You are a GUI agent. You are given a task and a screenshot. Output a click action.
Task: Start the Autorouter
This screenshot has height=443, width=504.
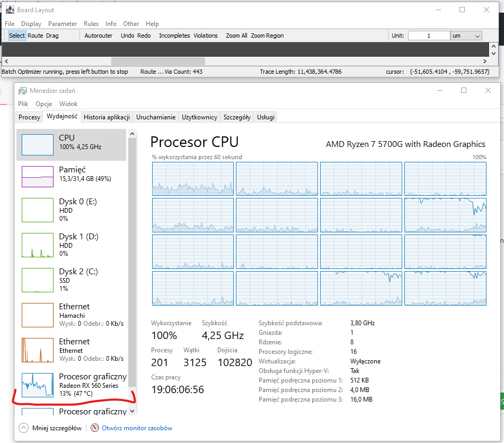[99, 36]
